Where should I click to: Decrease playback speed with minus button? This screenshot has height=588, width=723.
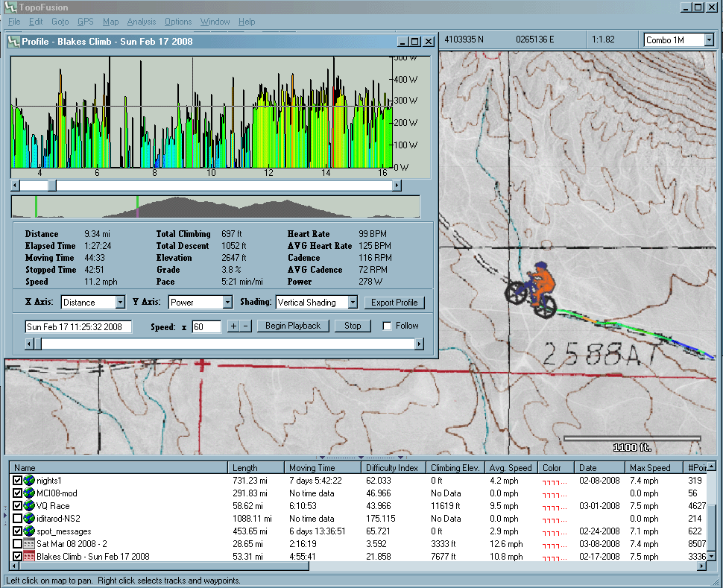(x=246, y=326)
